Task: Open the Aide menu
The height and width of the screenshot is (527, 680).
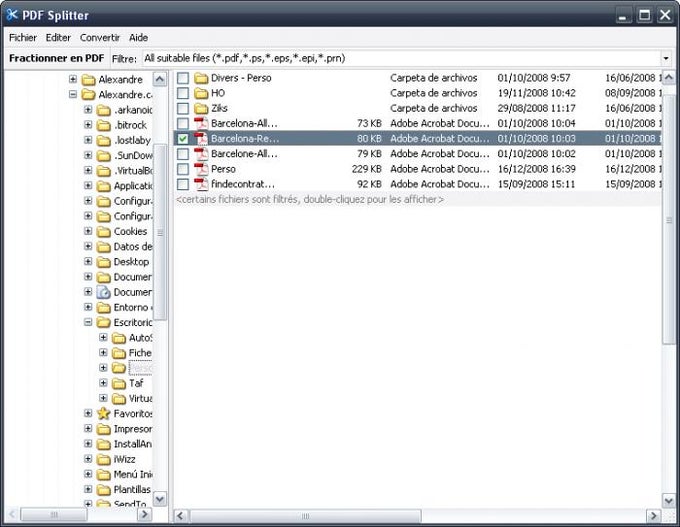Action: coord(138,38)
